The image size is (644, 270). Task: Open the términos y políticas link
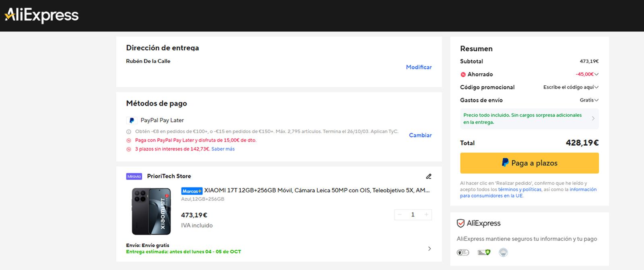[520, 190]
